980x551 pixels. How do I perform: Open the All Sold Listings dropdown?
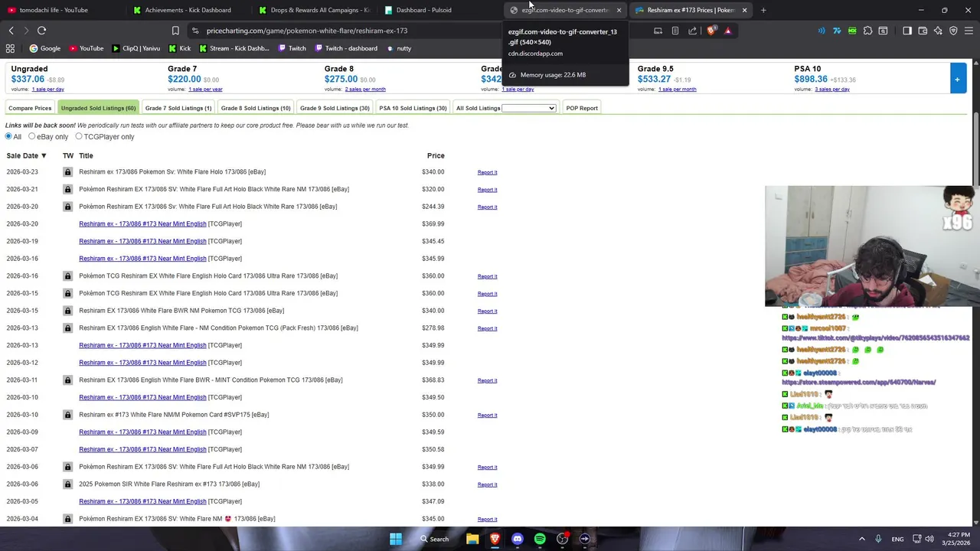pos(528,108)
